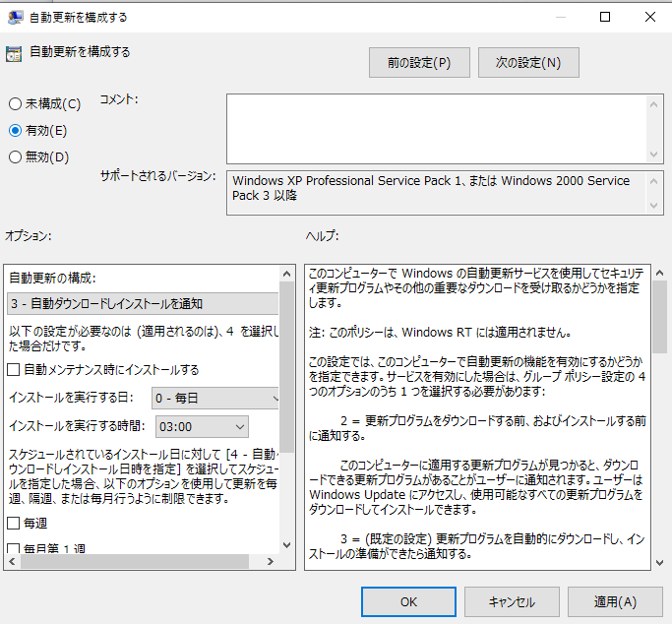Go to previous setting with 前の設定(P)
The height and width of the screenshot is (624, 672).
point(419,63)
